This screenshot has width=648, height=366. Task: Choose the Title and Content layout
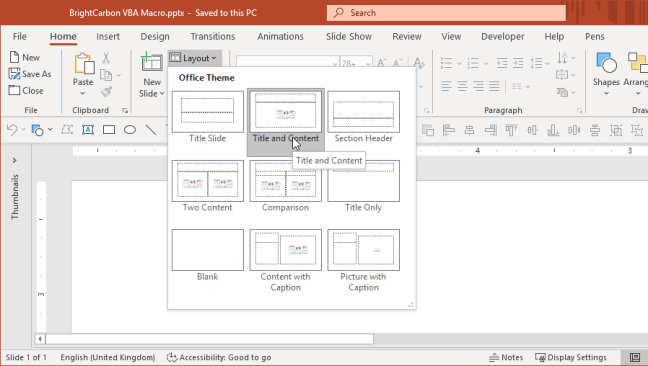coord(286,122)
